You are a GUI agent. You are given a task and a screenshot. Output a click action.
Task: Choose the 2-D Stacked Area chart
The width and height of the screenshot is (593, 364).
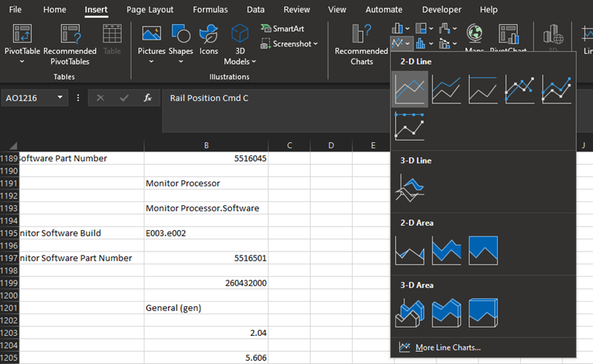(x=446, y=250)
